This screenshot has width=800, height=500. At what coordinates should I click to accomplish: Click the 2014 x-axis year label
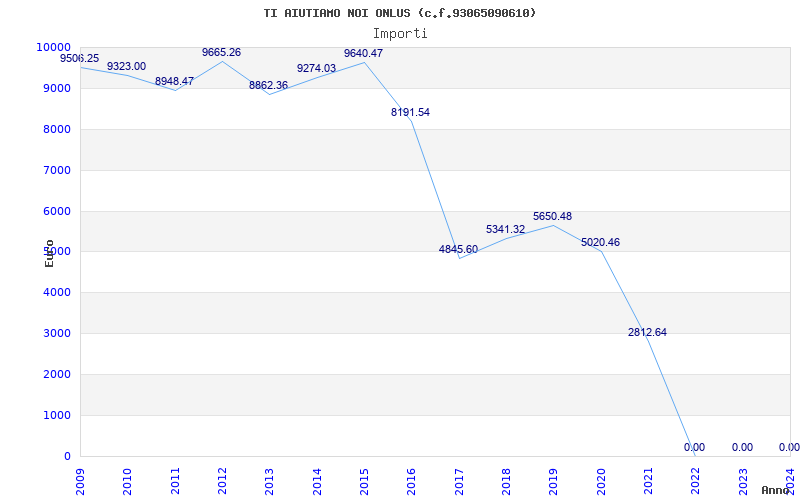[x=317, y=482]
